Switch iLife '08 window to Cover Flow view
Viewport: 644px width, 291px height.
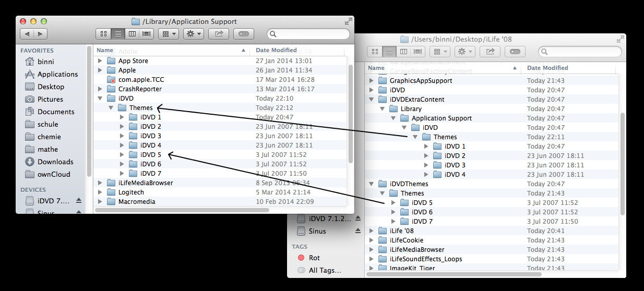(418, 52)
